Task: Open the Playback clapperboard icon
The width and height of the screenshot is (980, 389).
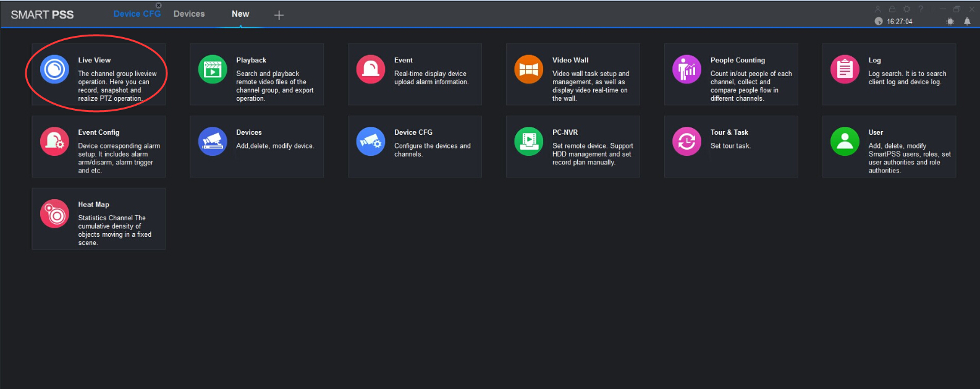Action: (213, 69)
